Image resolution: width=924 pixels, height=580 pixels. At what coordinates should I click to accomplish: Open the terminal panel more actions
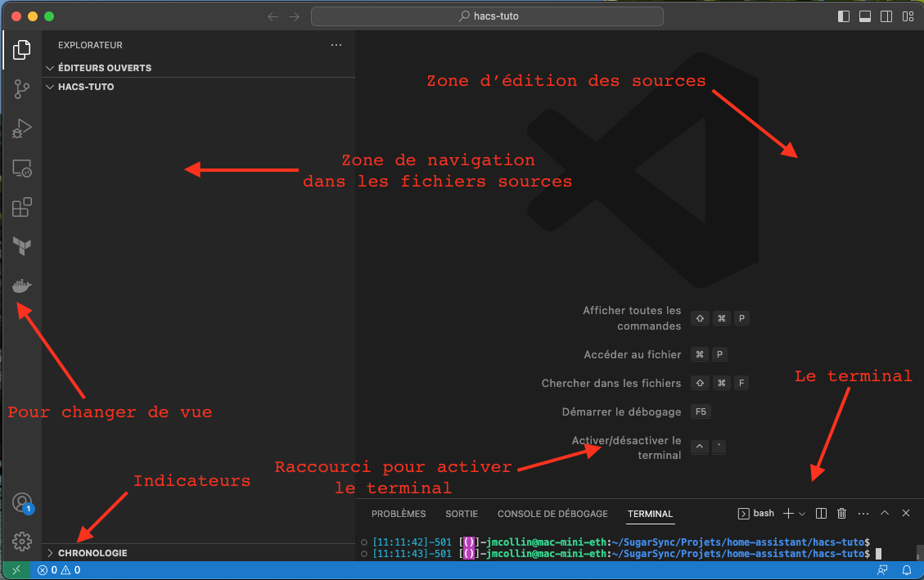tap(863, 514)
